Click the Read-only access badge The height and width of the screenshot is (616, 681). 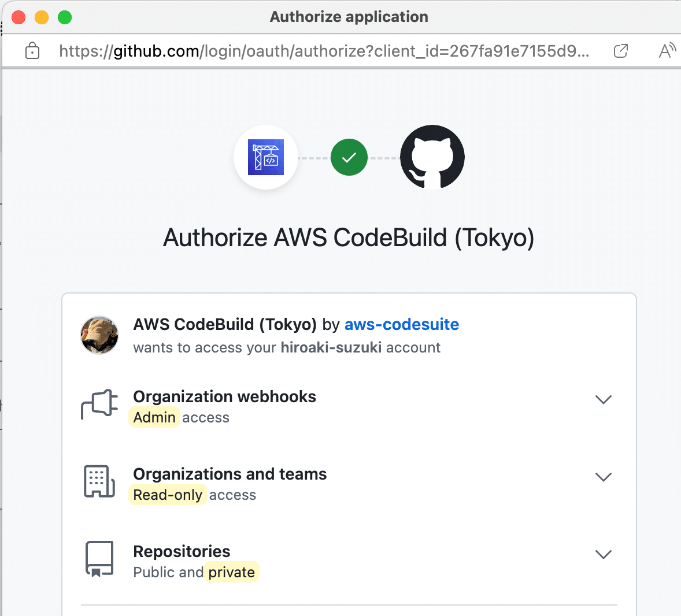click(x=168, y=495)
